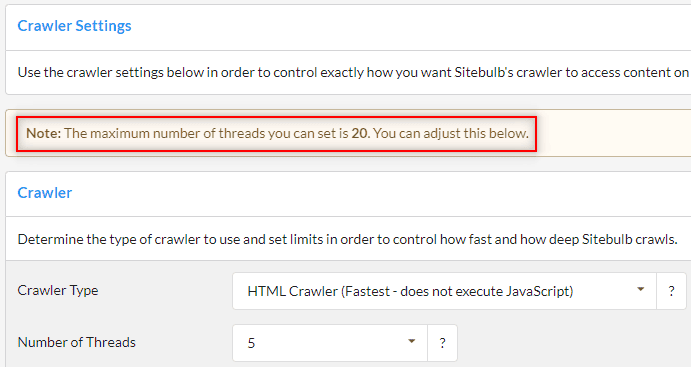Screen dimensions: 691x367
Task: Click the bold Note: label
Action: pos(44,133)
